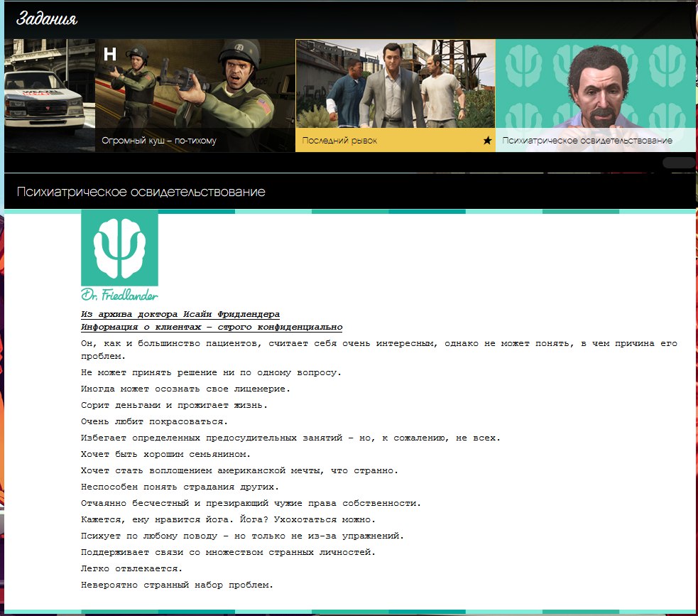Click the star icon on 'Последний рывок'

tap(487, 141)
